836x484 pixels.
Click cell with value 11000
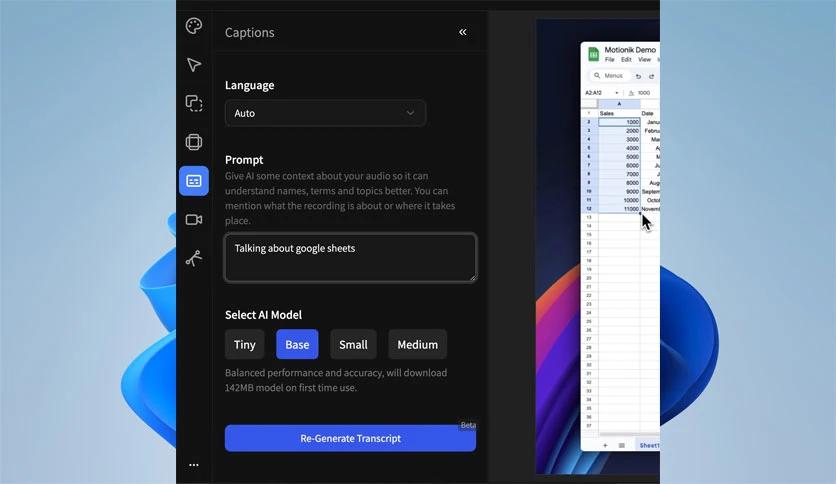click(x=619, y=209)
